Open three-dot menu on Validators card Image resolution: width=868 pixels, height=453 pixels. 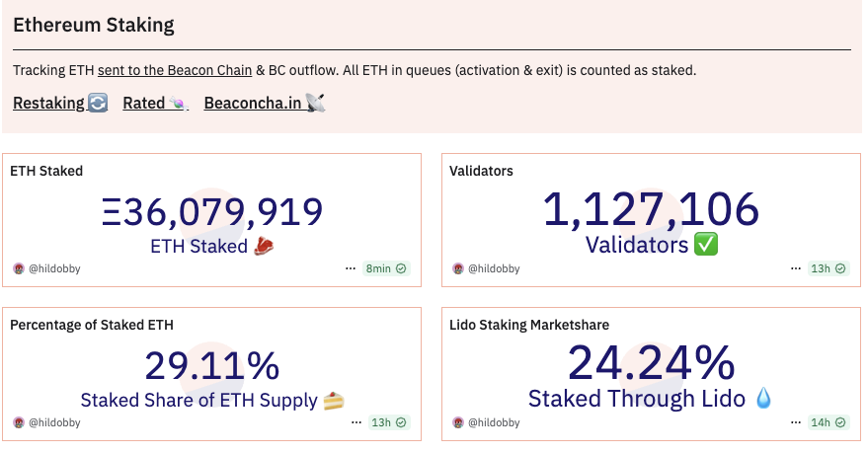pos(793,268)
